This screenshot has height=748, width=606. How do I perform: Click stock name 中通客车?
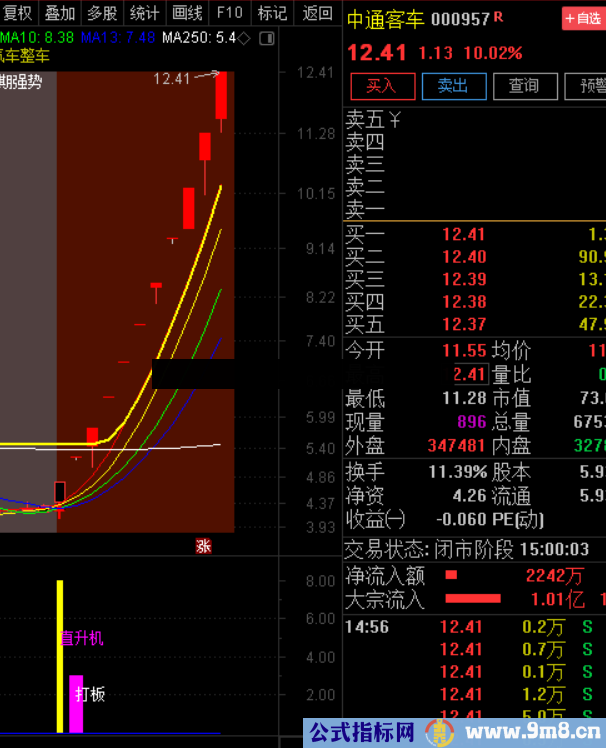(386, 20)
